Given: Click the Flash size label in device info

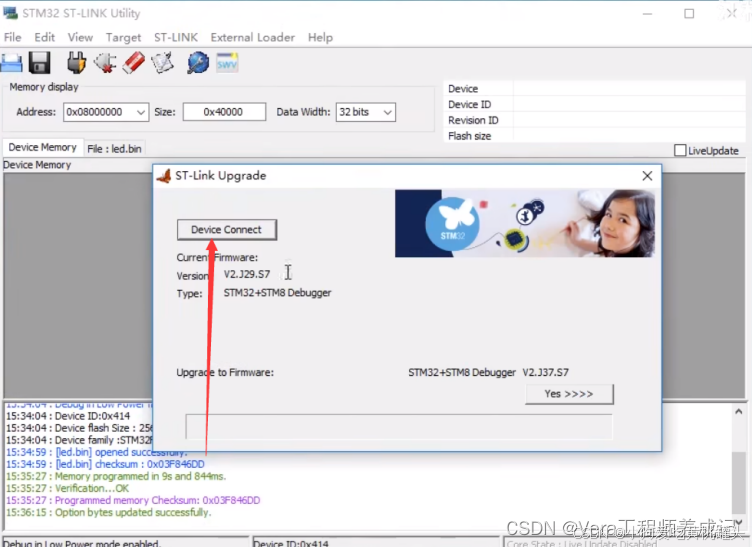Looking at the screenshot, I should (470, 136).
